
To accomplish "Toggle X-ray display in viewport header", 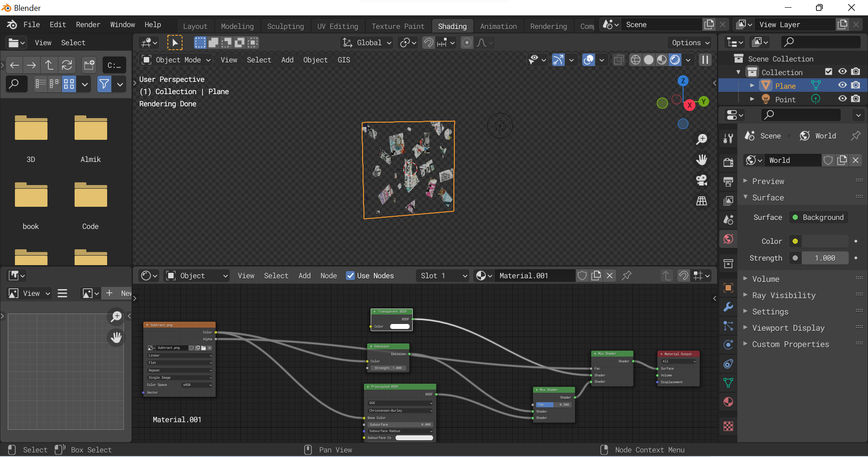I will click(x=618, y=60).
